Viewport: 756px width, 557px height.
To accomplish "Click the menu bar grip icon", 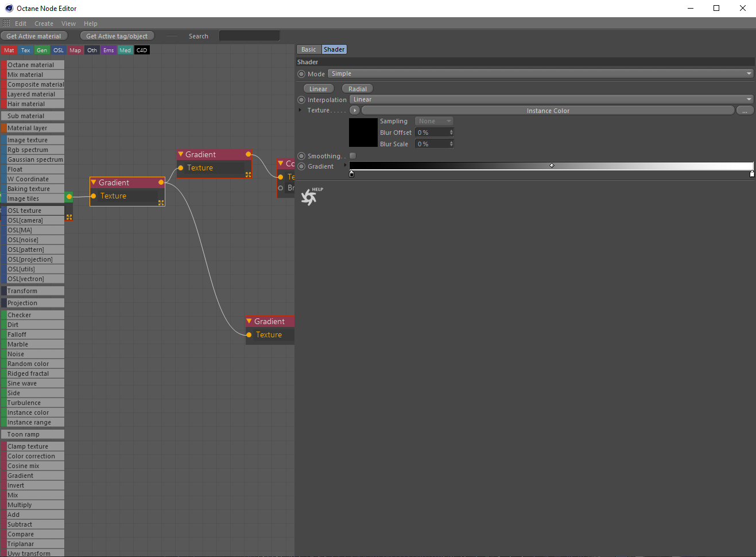I will (x=6, y=24).
